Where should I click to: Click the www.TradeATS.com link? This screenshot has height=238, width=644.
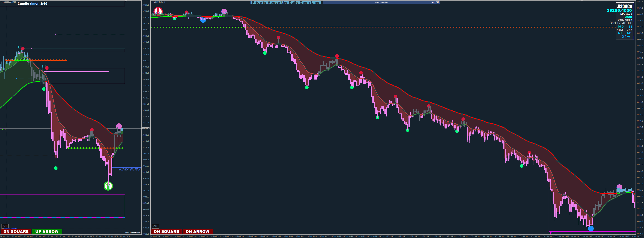click(x=133, y=233)
